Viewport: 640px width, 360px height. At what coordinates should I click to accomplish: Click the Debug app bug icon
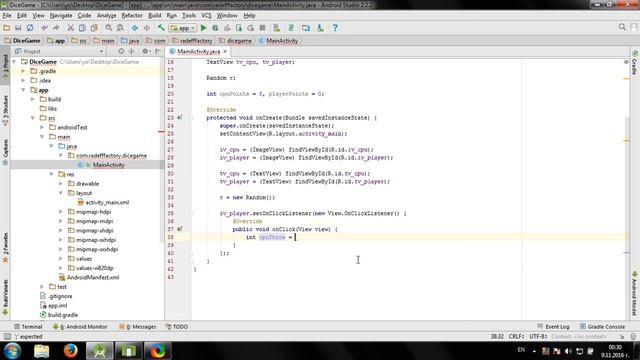215,28
